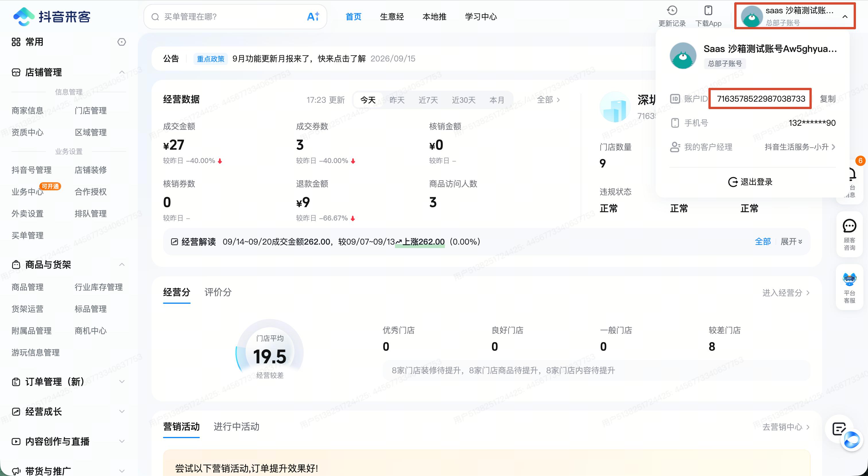This screenshot has width=868, height=476.
Task: Click 复制 to copy account ID
Action: [x=828, y=99]
